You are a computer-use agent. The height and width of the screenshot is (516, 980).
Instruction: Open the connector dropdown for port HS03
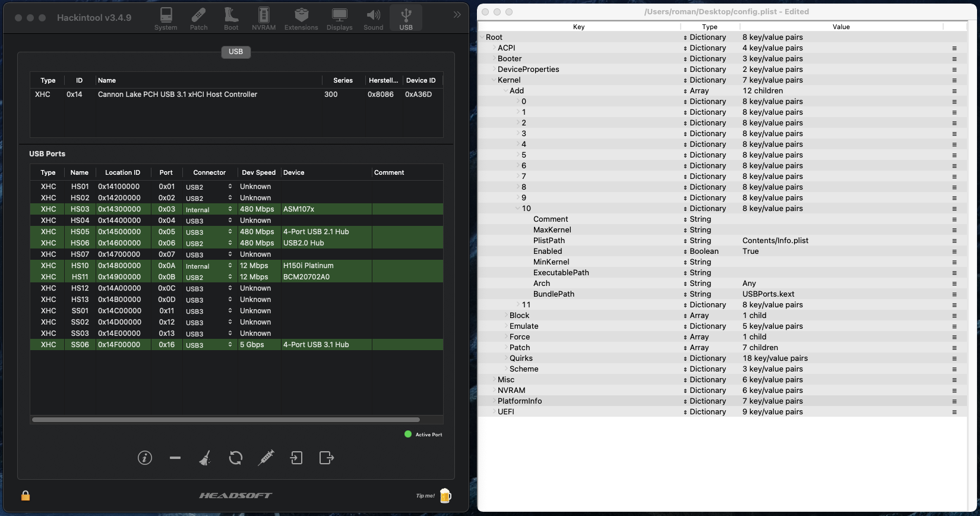click(x=230, y=209)
